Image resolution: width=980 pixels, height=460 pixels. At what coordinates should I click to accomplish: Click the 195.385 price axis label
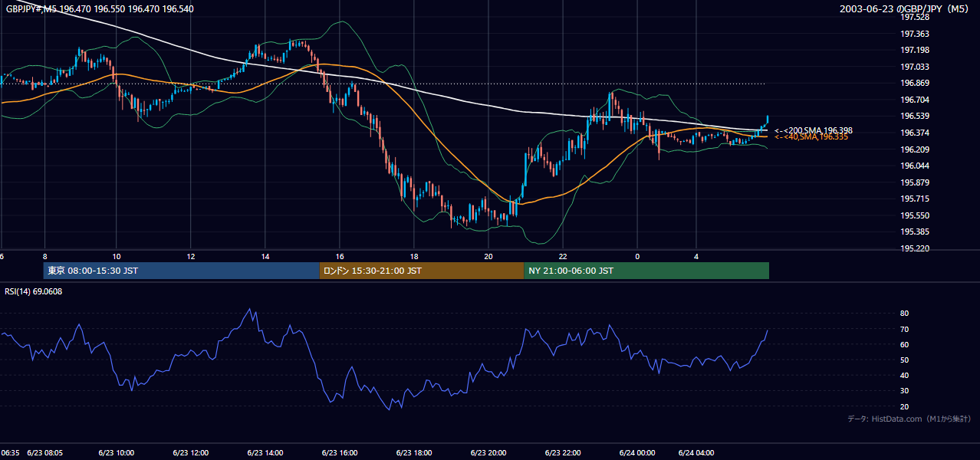tap(916, 232)
